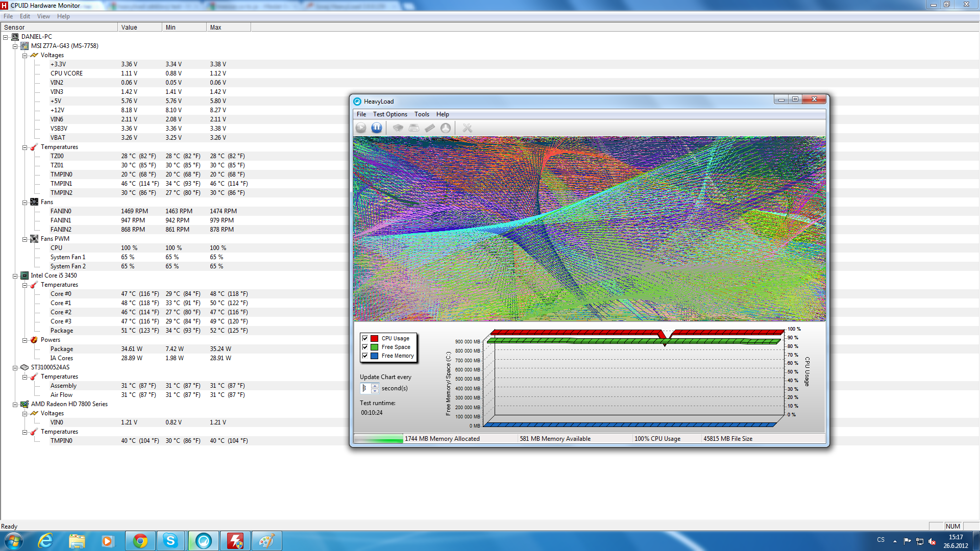Click the red CPU Usage color swatch
Screen dimensions: 980x551
click(375, 338)
